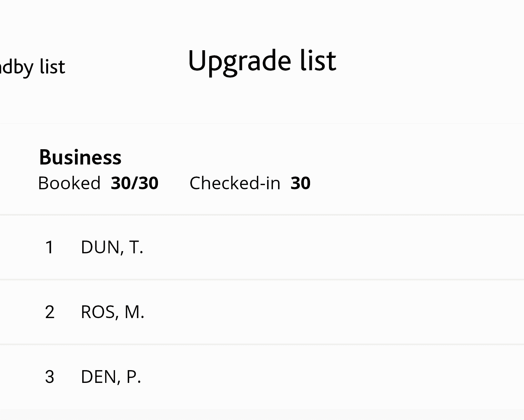Click rank number 3 in upgrade list
524x420 pixels.
pyautogui.click(x=49, y=377)
